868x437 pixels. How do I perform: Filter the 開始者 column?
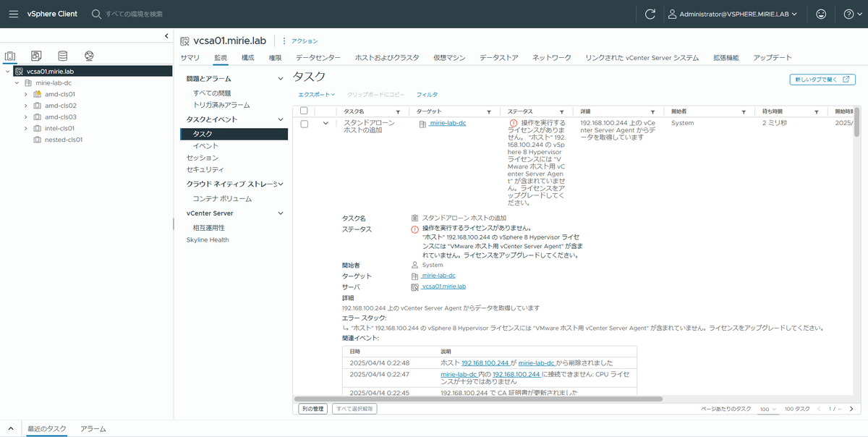point(744,112)
